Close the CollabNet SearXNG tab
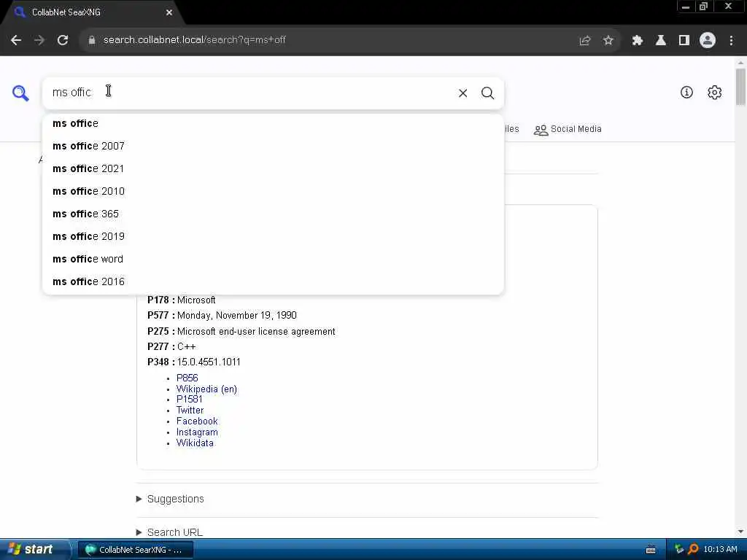Image resolution: width=747 pixels, height=560 pixels. point(169,12)
